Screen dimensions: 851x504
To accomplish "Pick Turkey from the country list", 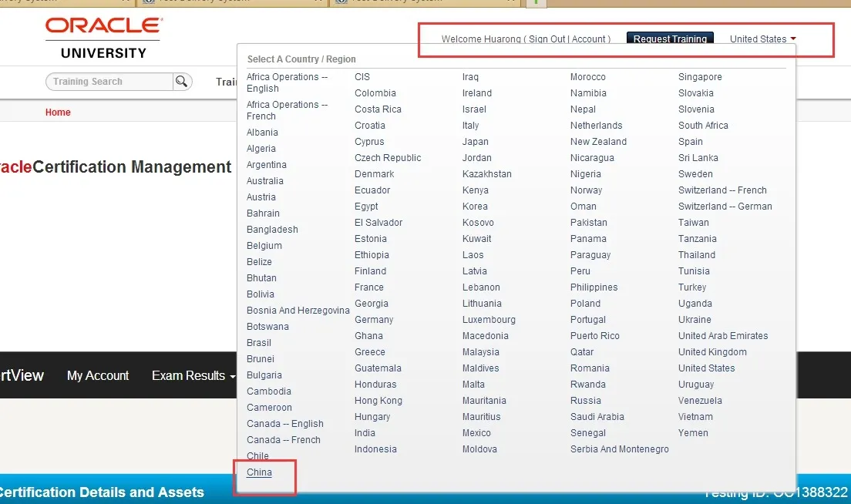I will click(x=692, y=287).
